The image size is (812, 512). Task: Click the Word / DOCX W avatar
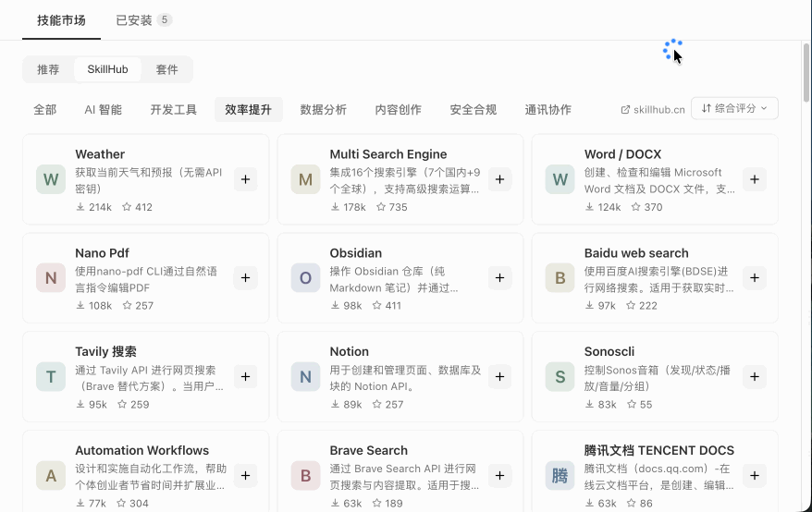560,179
